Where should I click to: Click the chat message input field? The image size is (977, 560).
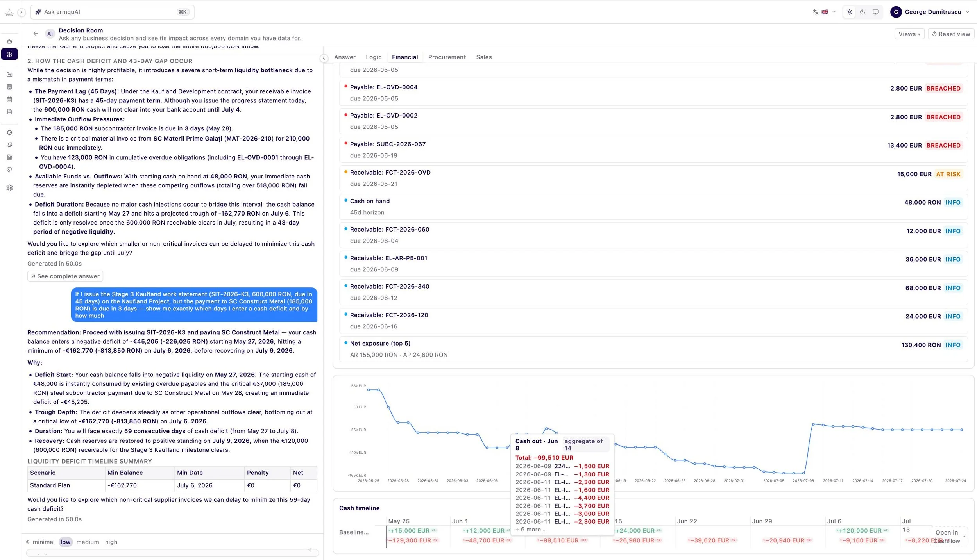point(172,553)
